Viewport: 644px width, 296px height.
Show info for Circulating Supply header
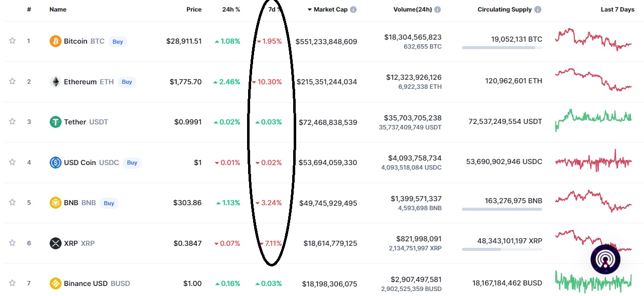(x=538, y=10)
